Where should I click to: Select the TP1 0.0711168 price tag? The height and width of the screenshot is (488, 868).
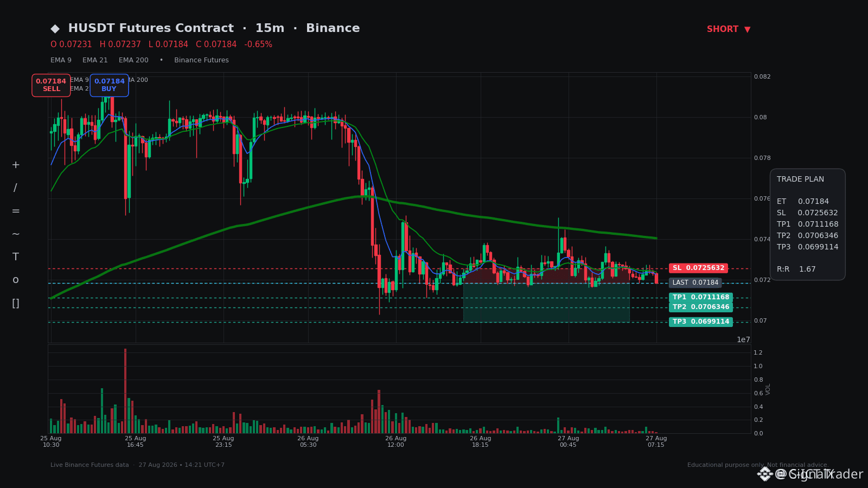[x=701, y=298]
